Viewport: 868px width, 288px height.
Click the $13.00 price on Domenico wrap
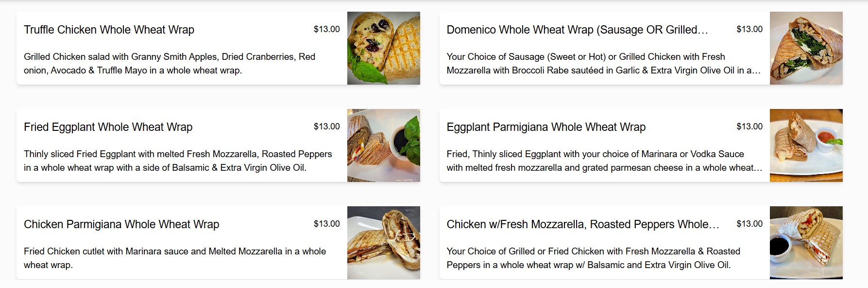[750, 29]
